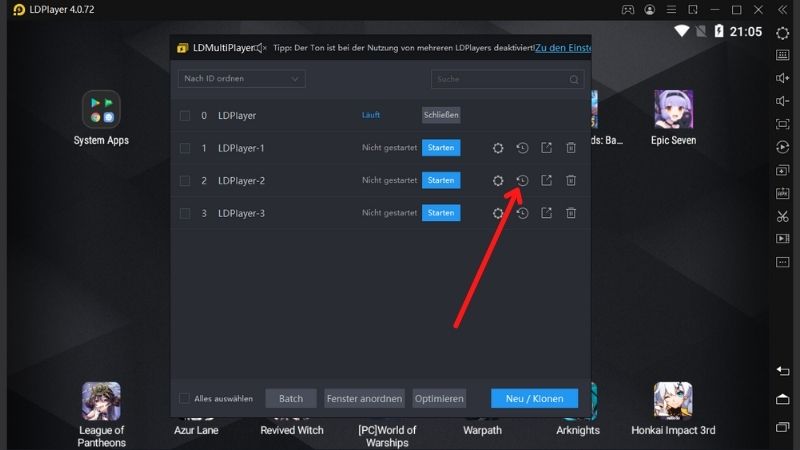
Task: Open keyboard mapping in right sidebar
Action: [x=783, y=55]
